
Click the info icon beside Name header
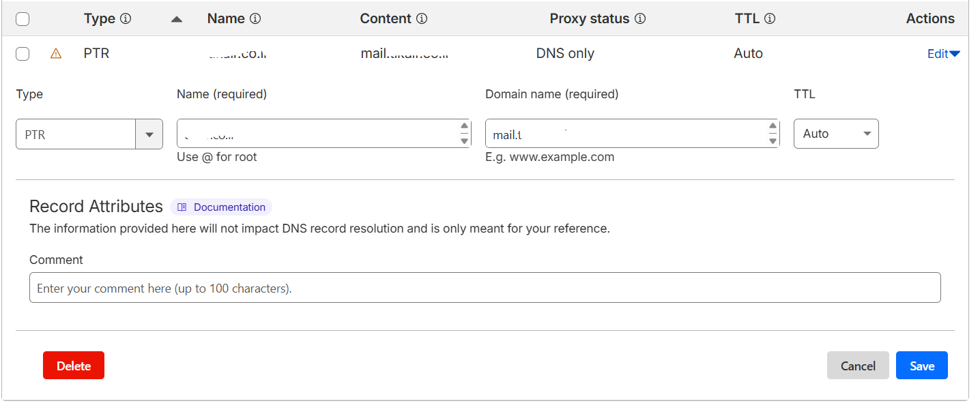click(255, 19)
